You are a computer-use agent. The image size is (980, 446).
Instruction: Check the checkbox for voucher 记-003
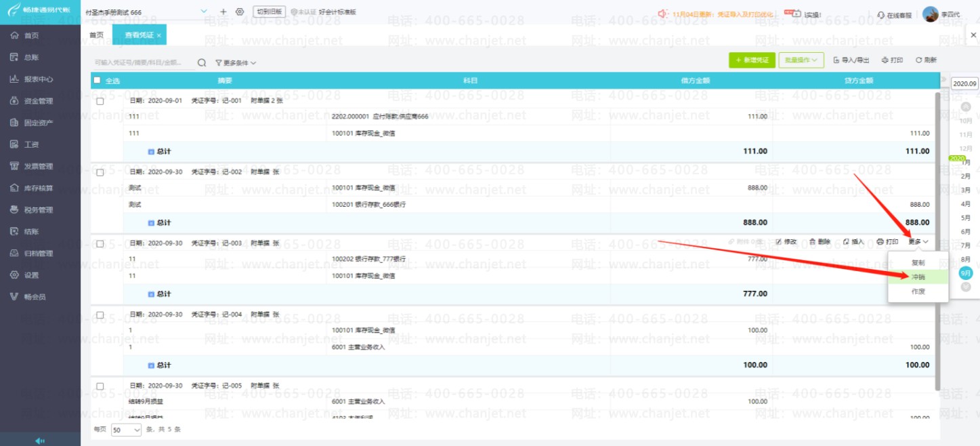(100, 244)
